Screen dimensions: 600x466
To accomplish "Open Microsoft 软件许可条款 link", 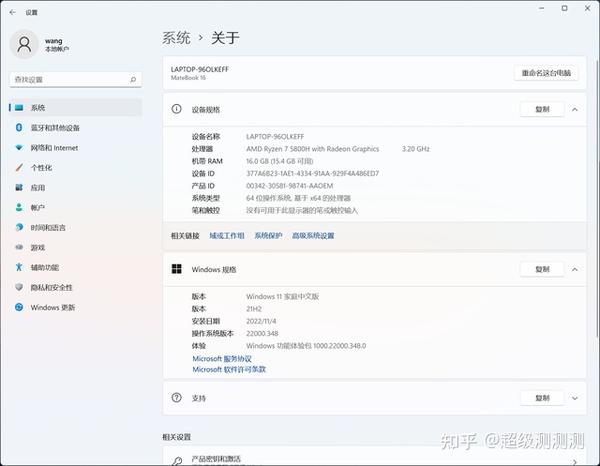I will click(229, 369).
